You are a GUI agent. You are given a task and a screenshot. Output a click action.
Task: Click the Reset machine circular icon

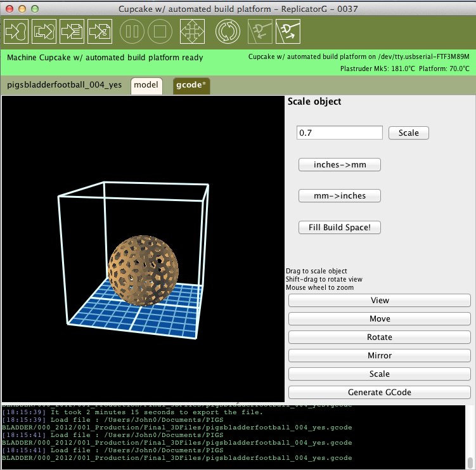[228, 31]
